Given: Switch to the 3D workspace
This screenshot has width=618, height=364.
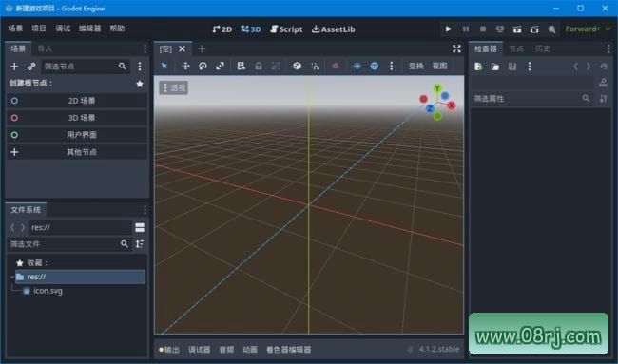Looking at the screenshot, I should (251, 29).
